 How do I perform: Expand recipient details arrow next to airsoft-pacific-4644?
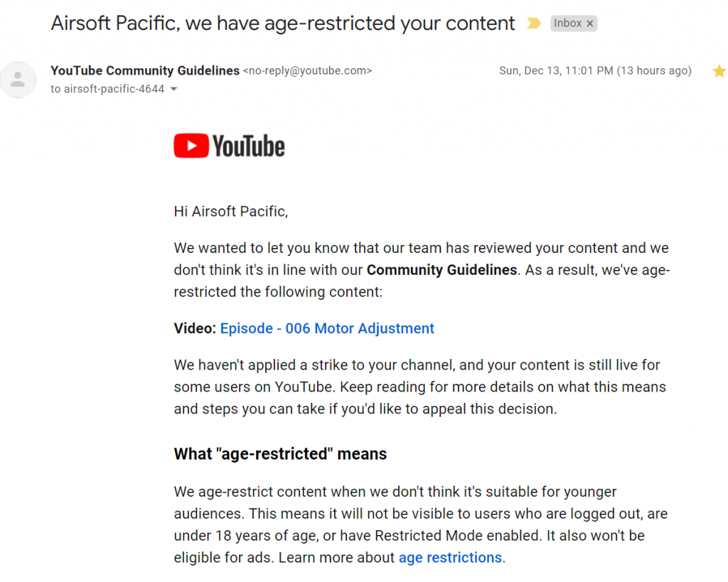point(173,89)
